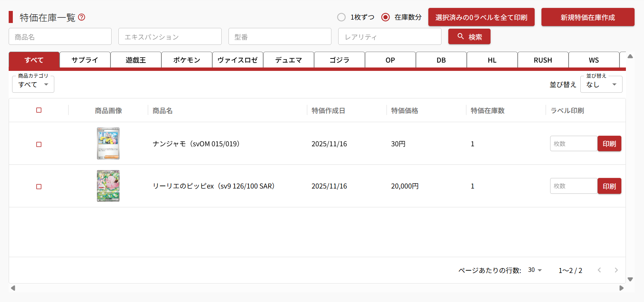This screenshot has height=302, width=644.
Task: Check the ナンジャモ row checkbox
Action: pyautogui.click(x=39, y=144)
